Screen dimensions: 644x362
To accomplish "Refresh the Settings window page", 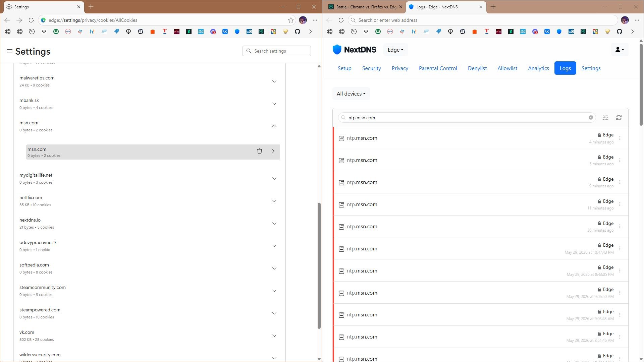I will point(31,20).
